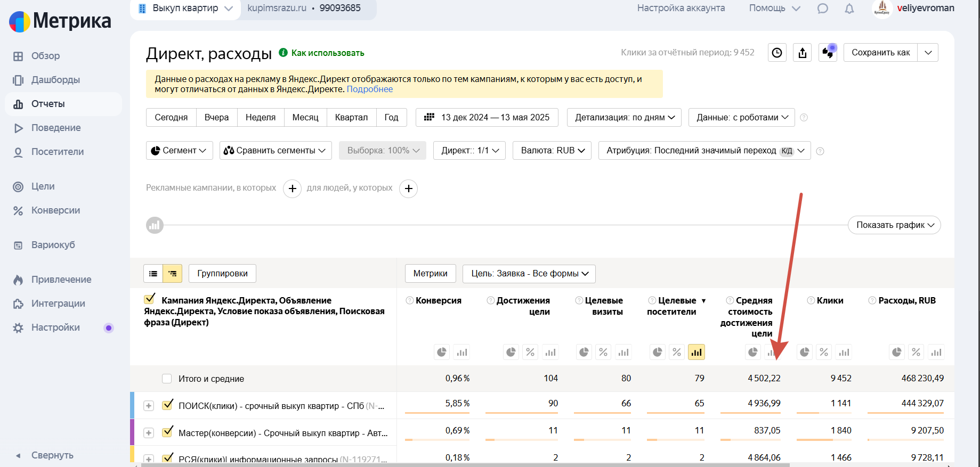The width and height of the screenshot is (980, 467).
Task: Toggle the header checkbox for all campaigns
Action: pos(150,299)
